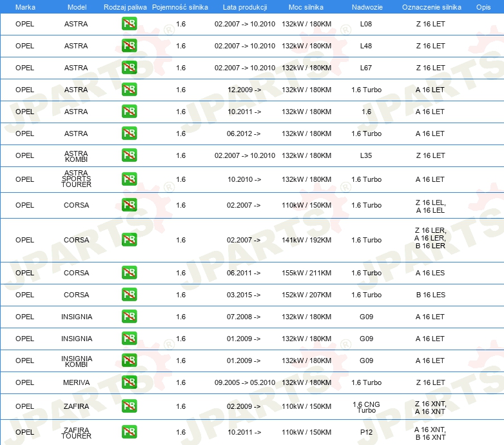Click the ASTRA KOMBI model cell
504x445 pixels.
[76, 156]
